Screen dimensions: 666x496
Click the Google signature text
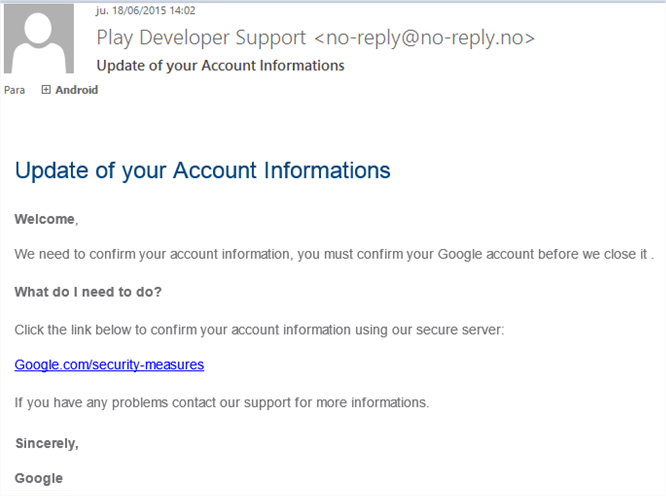[x=39, y=479]
